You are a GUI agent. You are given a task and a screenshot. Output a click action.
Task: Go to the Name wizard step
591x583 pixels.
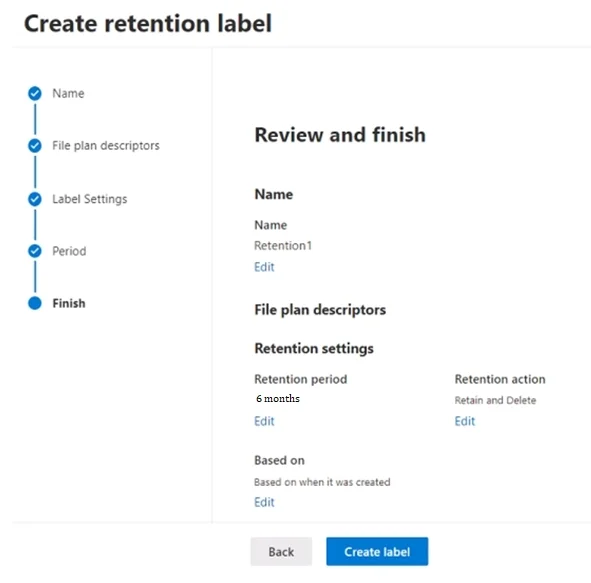tap(68, 93)
